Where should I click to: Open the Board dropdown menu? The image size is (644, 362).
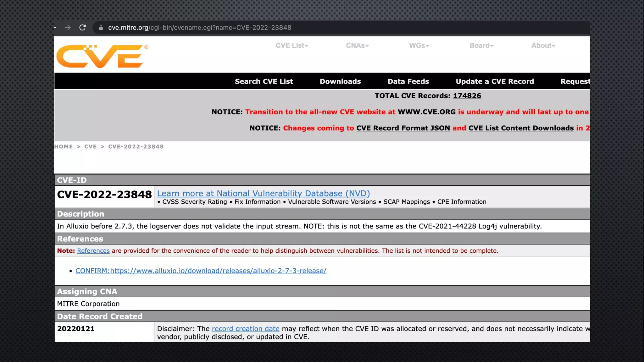coord(481,46)
